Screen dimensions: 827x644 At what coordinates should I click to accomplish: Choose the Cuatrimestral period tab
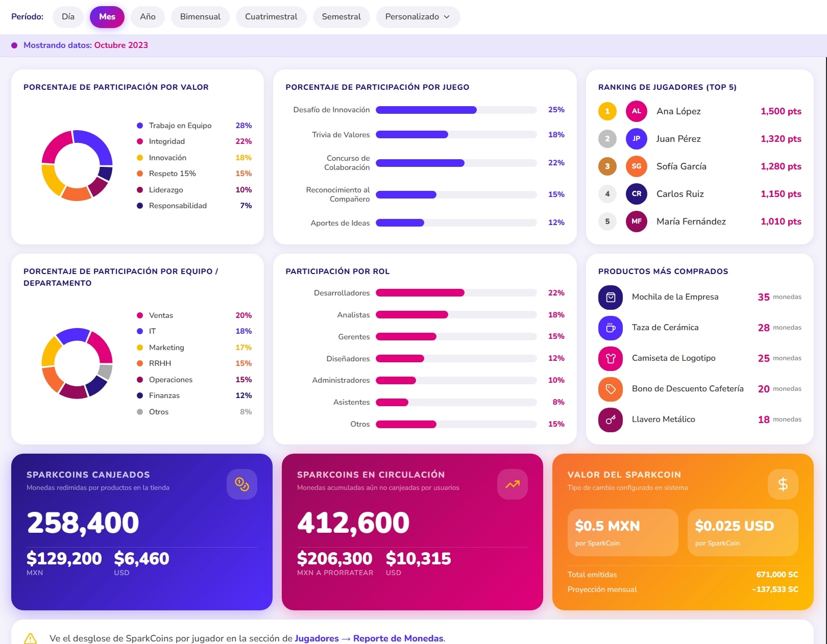(271, 17)
